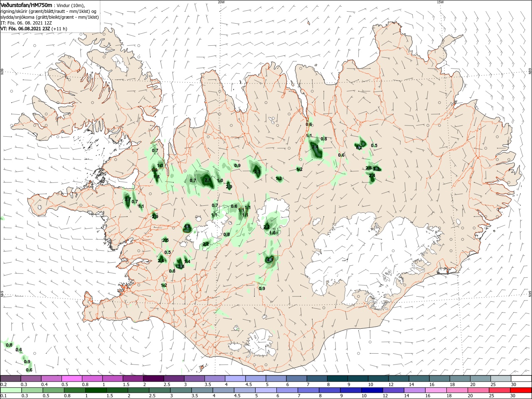The width and height of the screenshot is (532, 399).
Task: Click the 3.4 precipitation value in north Iceland
Action: tap(315, 147)
